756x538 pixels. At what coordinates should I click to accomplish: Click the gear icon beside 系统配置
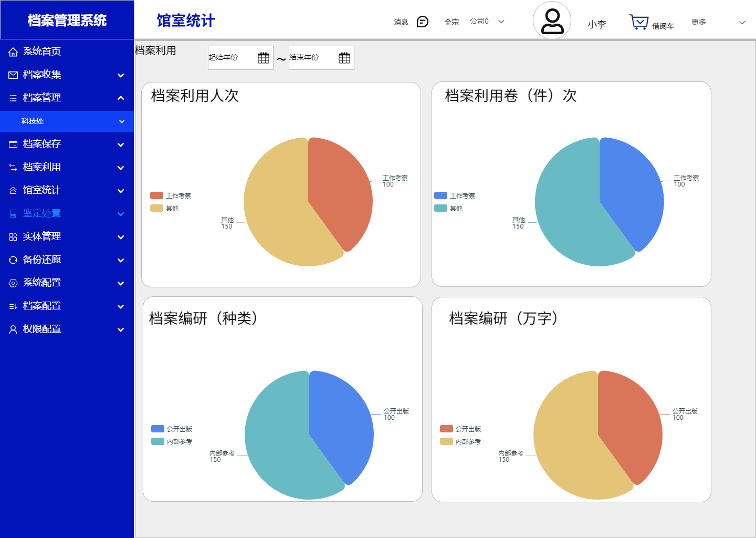pyautogui.click(x=13, y=283)
